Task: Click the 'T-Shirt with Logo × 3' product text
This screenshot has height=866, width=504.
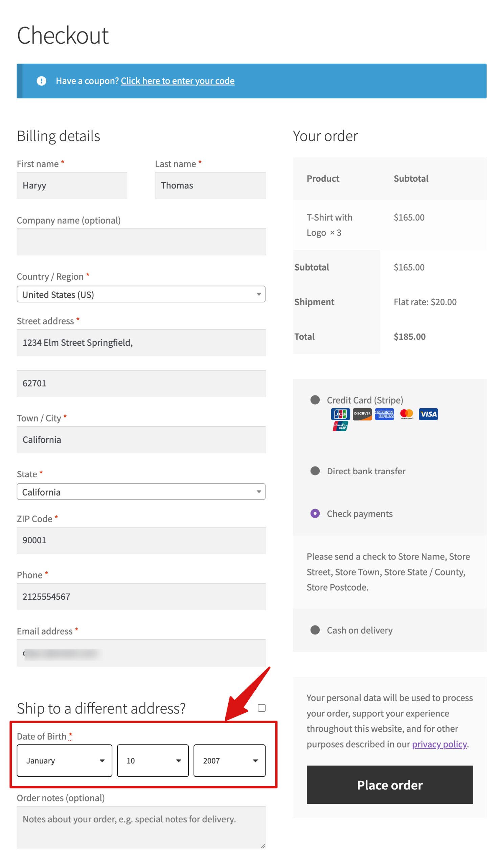Action: coord(329,225)
